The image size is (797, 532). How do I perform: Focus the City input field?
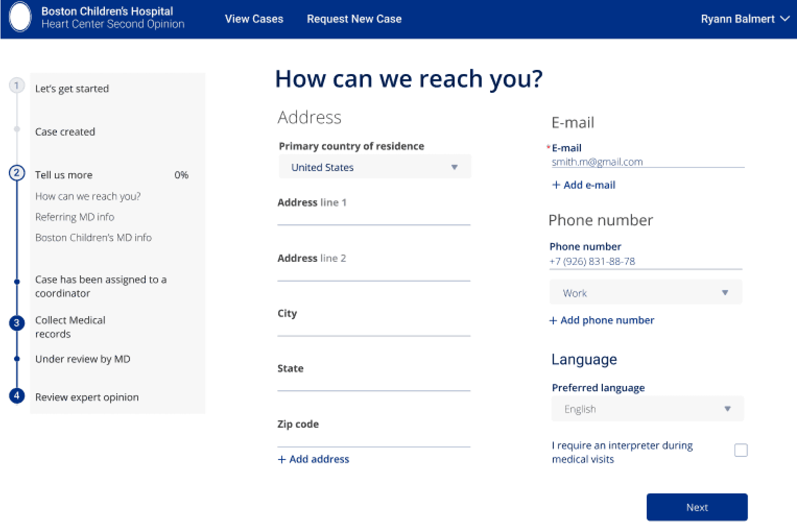click(374, 328)
